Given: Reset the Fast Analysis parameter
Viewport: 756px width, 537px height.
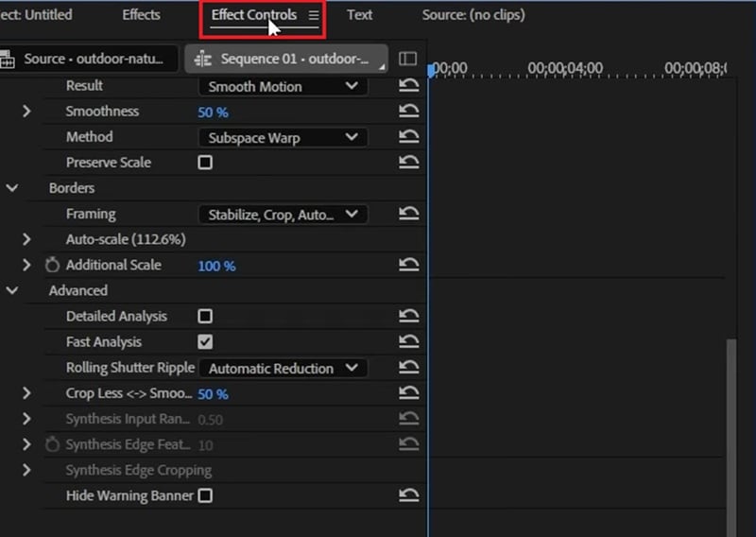Looking at the screenshot, I should 408,341.
